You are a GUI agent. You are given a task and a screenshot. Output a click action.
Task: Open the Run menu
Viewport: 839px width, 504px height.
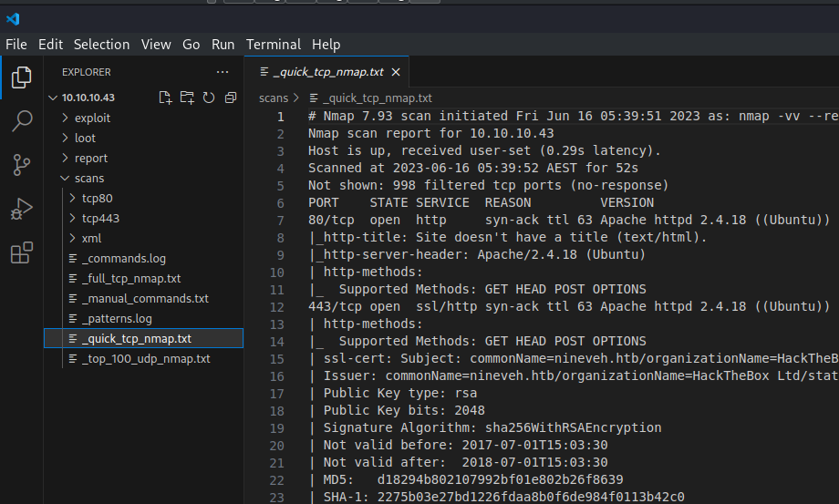coord(223,45)
